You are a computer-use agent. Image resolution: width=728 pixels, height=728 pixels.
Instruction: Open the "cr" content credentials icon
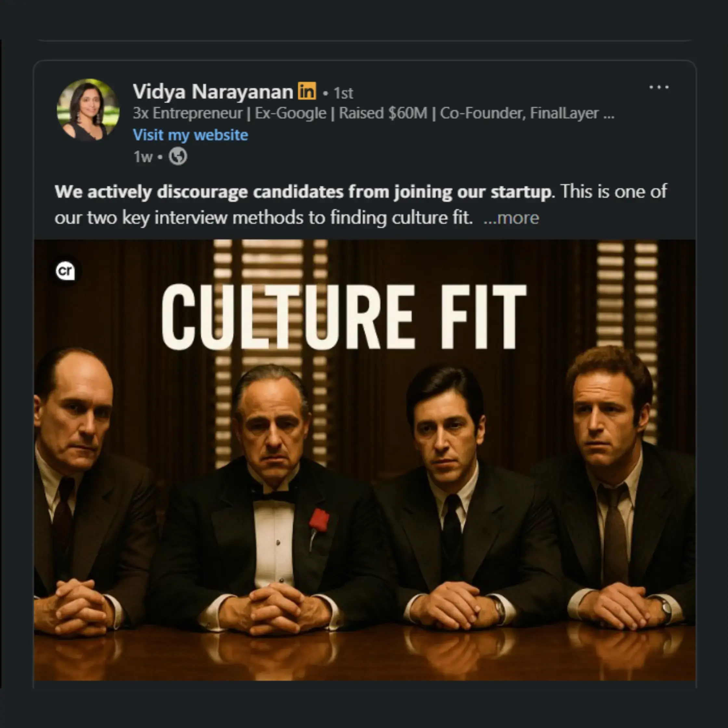point(65,271)
